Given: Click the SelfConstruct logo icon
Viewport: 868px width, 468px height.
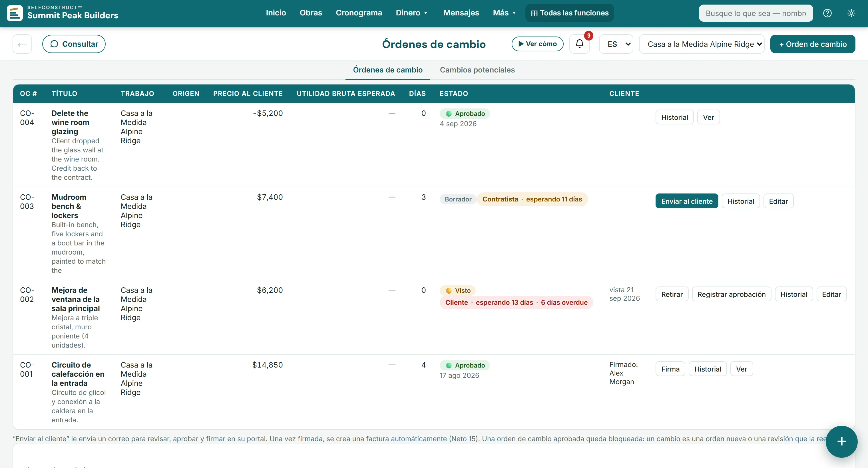Looking at the screenshot, I should (15, 13).
